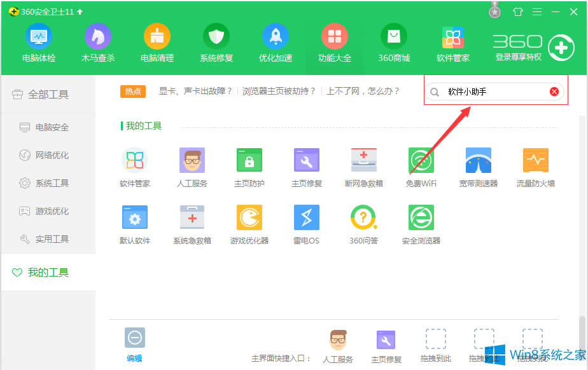Open 360商城 store
The width and height of the screenshot is (588, 370).
point(394,43)
